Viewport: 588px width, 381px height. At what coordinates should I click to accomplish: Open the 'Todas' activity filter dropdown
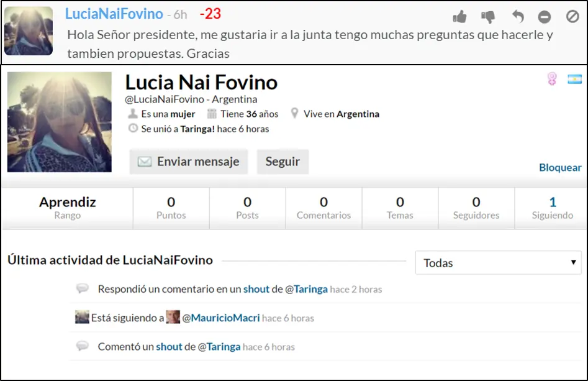point(499,263)
